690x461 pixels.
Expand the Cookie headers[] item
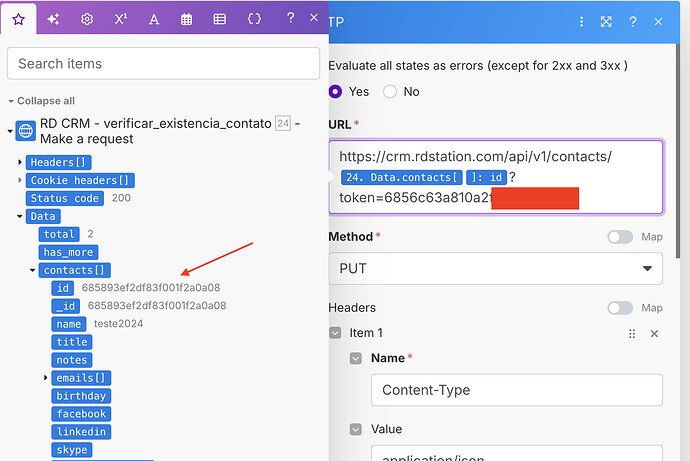point(20,180)
